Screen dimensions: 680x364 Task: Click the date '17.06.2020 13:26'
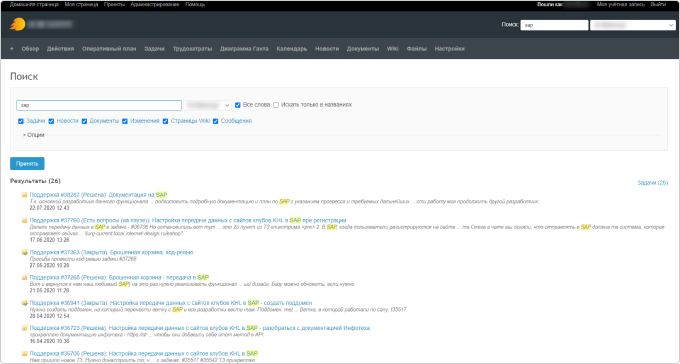49,240
